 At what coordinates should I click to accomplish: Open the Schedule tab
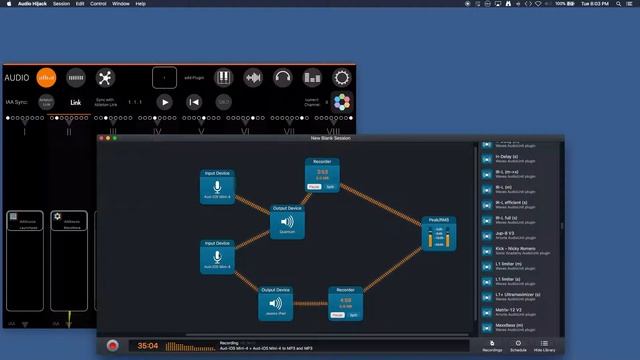(518, 346)
